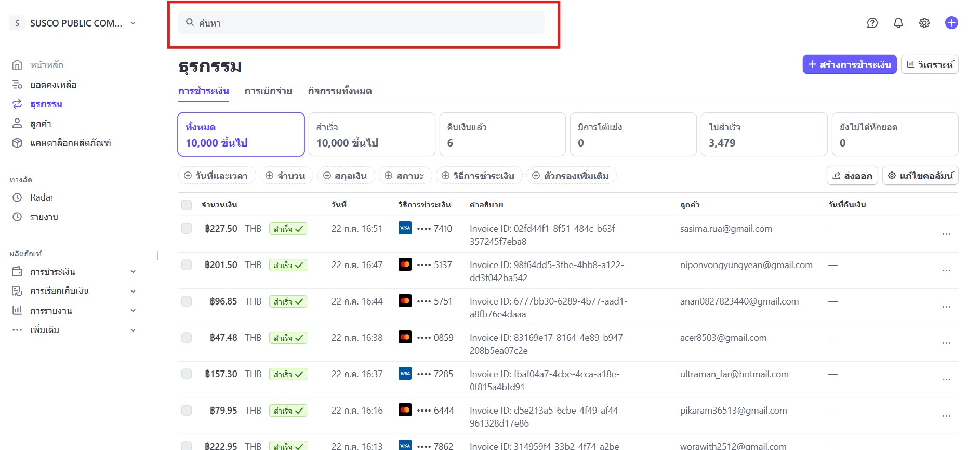Open the Radar shortcut in sidebar
The height and width of the screenshot is (450, 980).
(x=42, y=197)
